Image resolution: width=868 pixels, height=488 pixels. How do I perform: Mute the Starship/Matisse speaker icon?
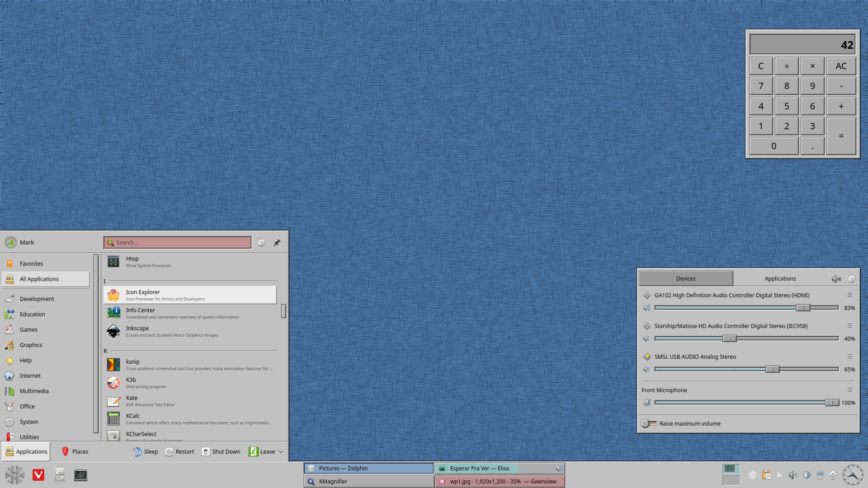[647, 338]
